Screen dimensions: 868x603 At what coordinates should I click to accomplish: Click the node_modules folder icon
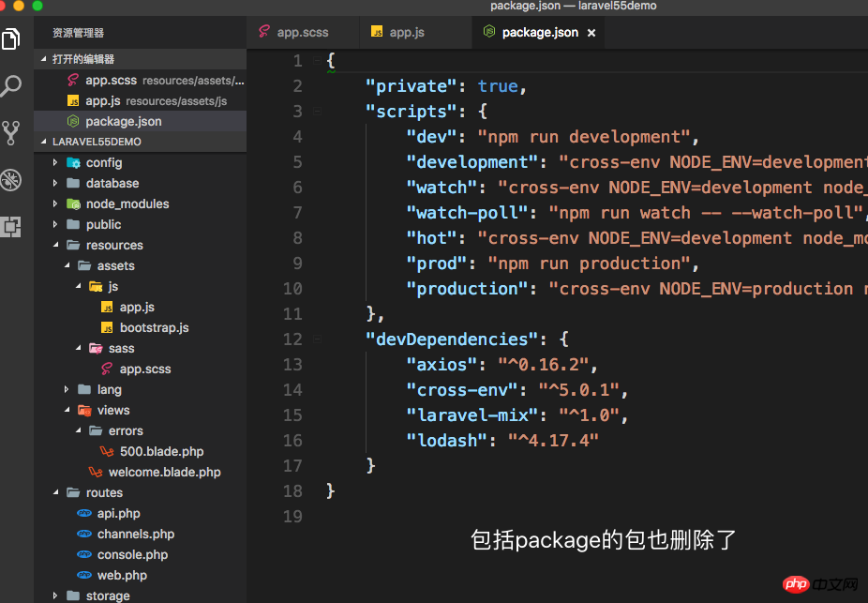tap(73, 204)
